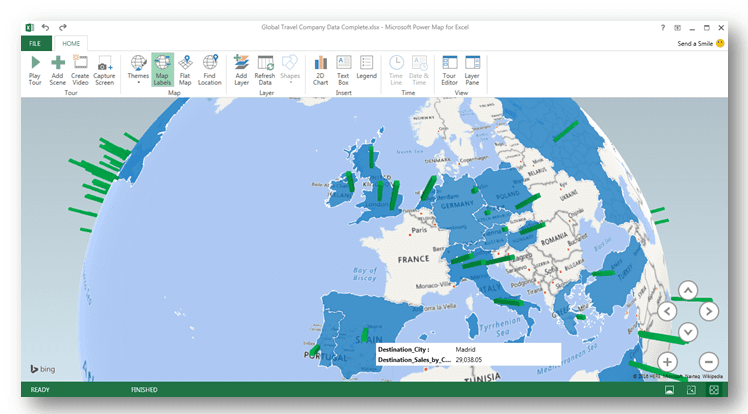Click the Excel application icon
Screen dimensions: 748x414
(30, 28)
